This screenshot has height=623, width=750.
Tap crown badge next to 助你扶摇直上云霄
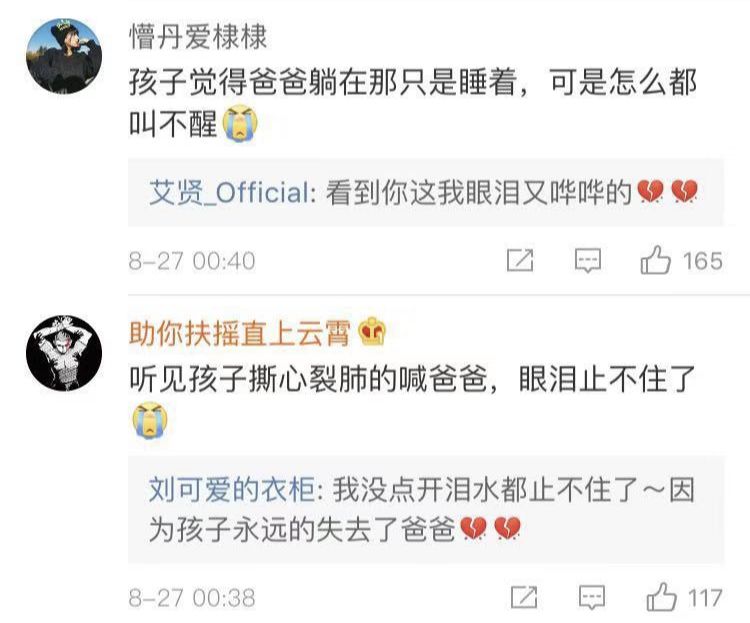click(x=372, y=332)
